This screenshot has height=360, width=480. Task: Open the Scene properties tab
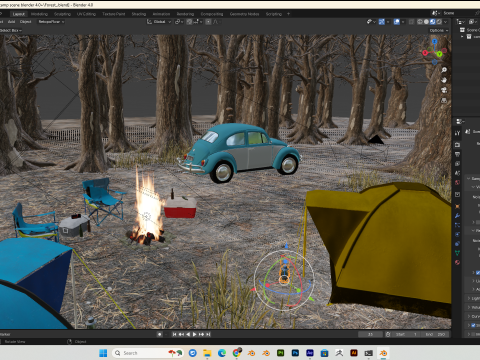tap(457, 173)
